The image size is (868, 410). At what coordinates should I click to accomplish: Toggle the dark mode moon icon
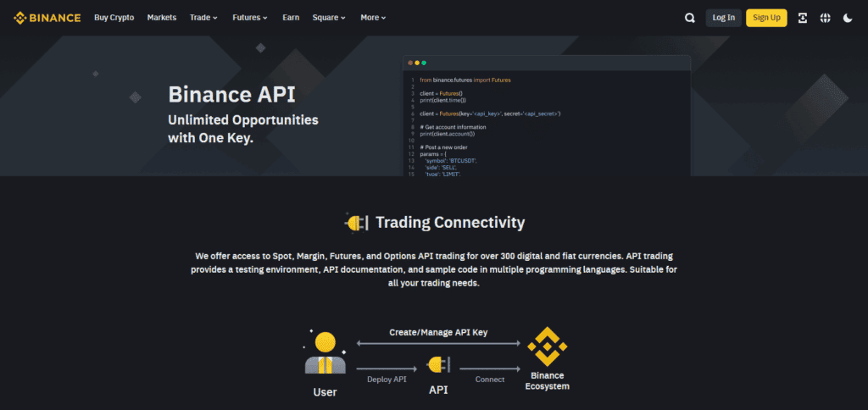[x=848, y=18]
